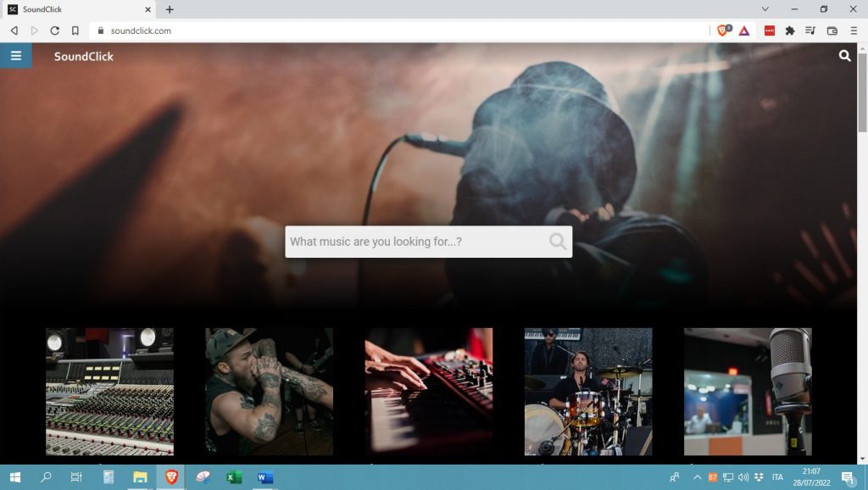
Task: Open a new browser tab
Action: point(168,9)
